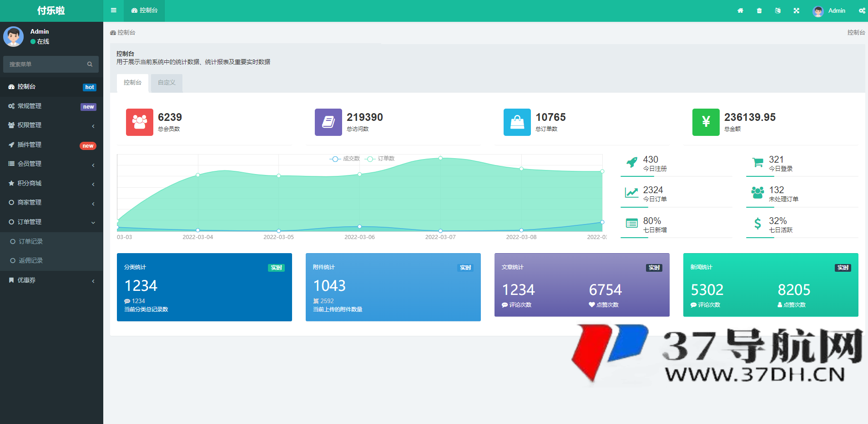Open the settings gears icon at top right

[862, 10]
